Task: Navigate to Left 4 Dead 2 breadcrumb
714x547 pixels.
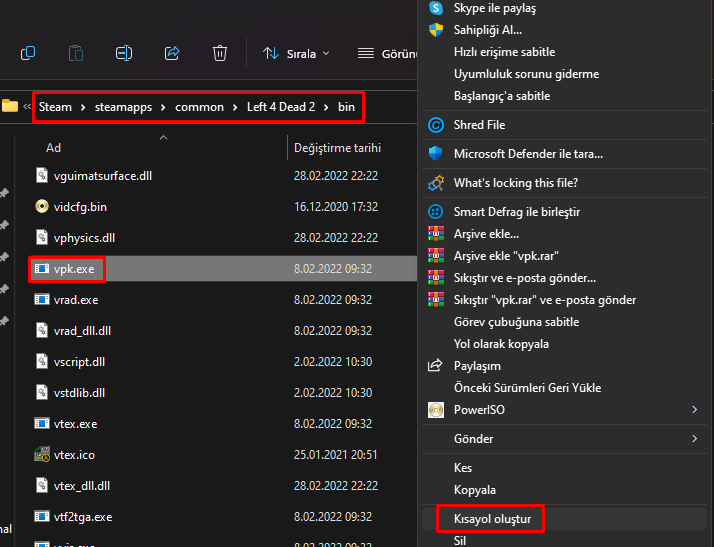Action: [281, 107]
